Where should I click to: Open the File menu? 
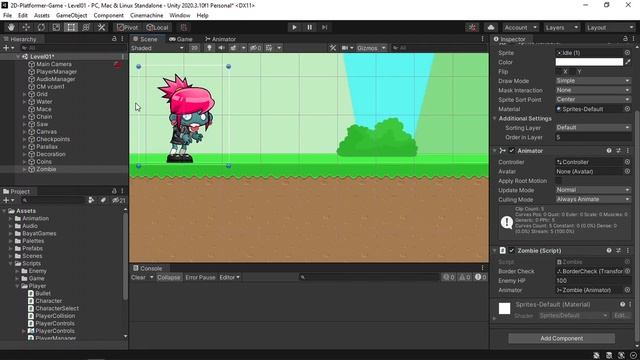coord(7,16)
